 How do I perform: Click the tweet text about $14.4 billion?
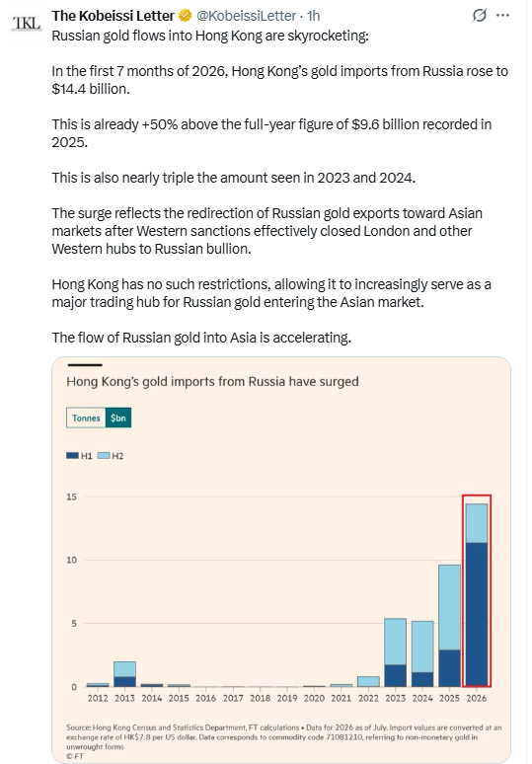tap(279, 80)
